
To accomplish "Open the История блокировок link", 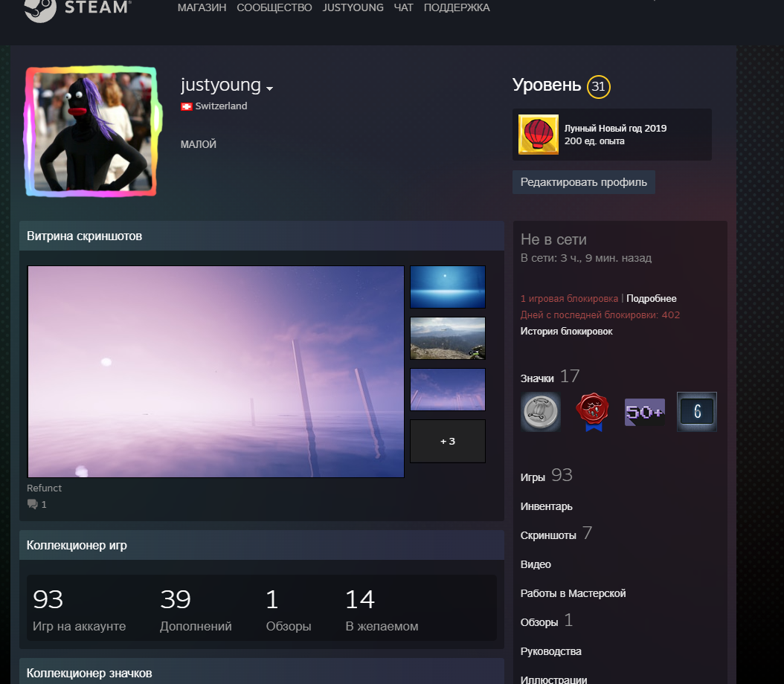I will click(x=566, y=331).
